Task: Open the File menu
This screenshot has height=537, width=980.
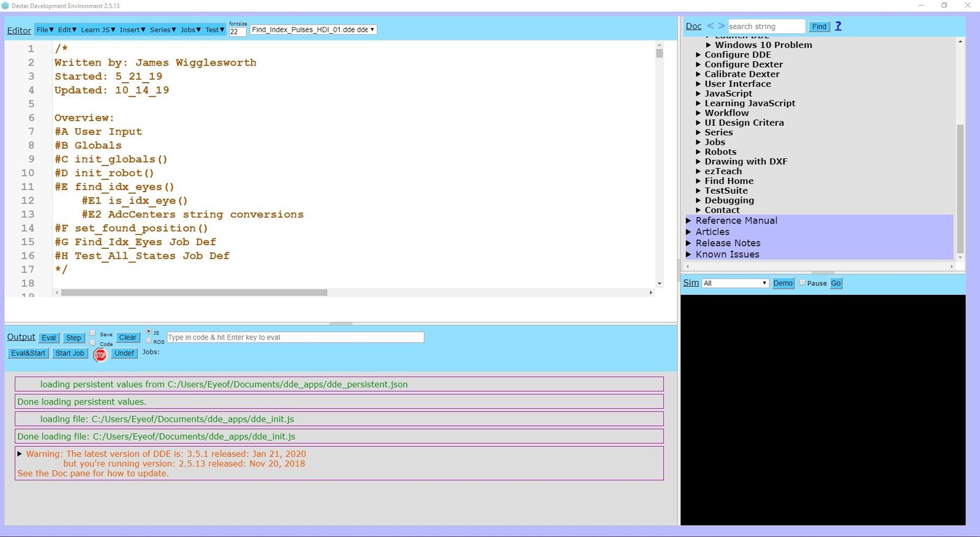Action: (45, 29)
